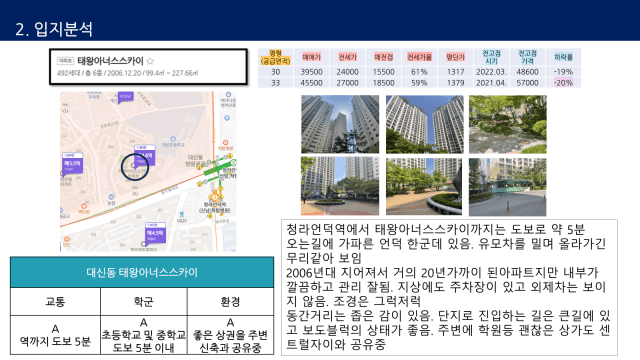The width and height of the screenshot is (640, 360).
Task: Click the 492세대 complex info line
Action: pyautogui.click(x=127, y=73)
